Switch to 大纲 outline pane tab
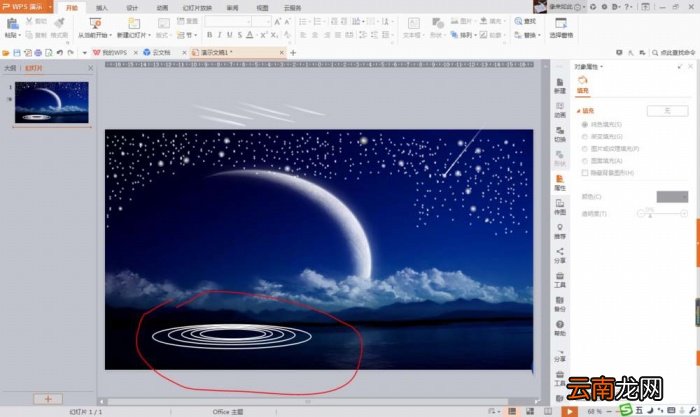This screenshot has width=700, height=417. click(10, 68)
